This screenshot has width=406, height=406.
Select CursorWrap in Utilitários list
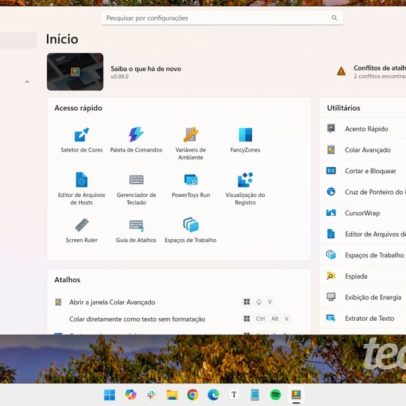pyautogui.click(x=363, y=213)
